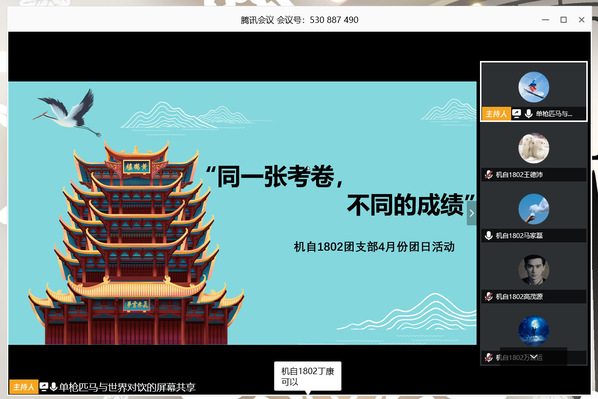Screen dimensions: 598x399
Task: Click the muted mic icon of the bottom participant
Action: (489, 357)
